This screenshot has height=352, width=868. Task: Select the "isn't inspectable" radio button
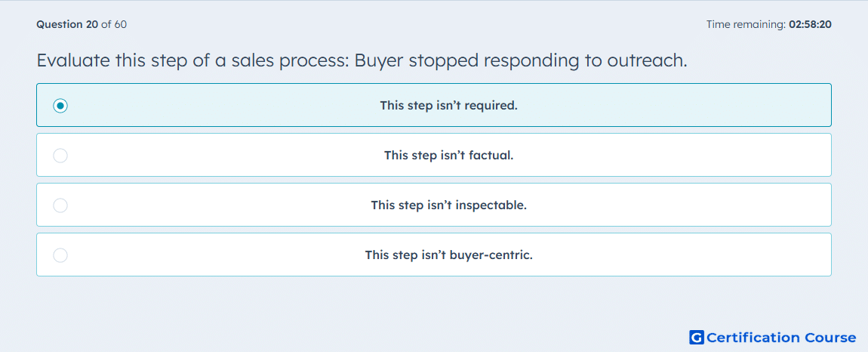pos(60,205)
